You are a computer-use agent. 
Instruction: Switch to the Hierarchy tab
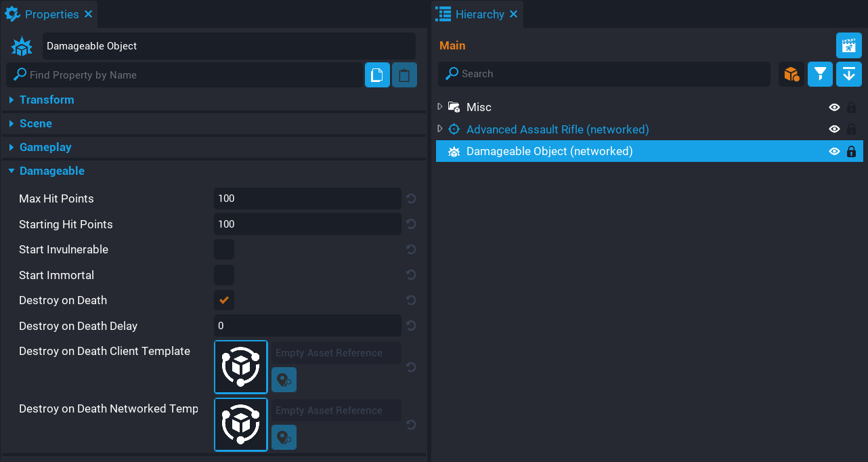tap(478, 14)
